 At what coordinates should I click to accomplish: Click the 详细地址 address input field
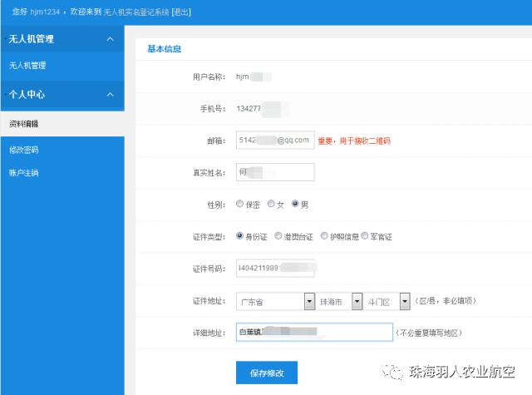click(x=313, y=332)
